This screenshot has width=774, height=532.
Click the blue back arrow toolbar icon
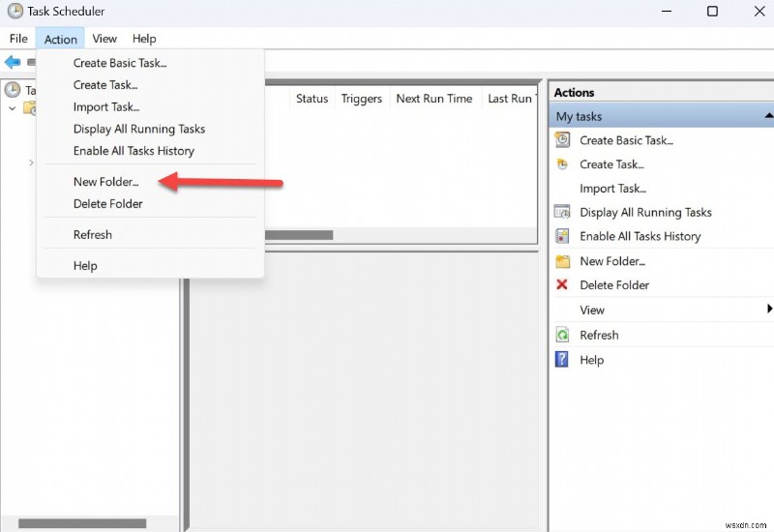pyautogui.click(x=13, y=62)
